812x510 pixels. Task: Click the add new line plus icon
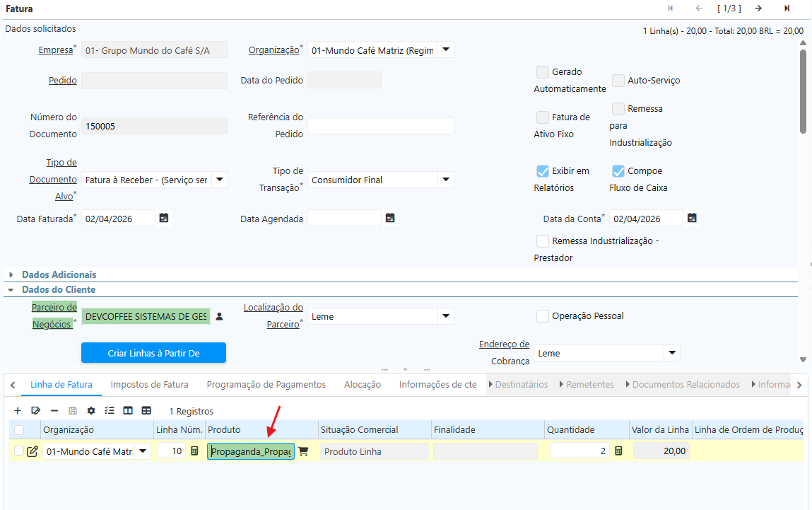point(18,410)
